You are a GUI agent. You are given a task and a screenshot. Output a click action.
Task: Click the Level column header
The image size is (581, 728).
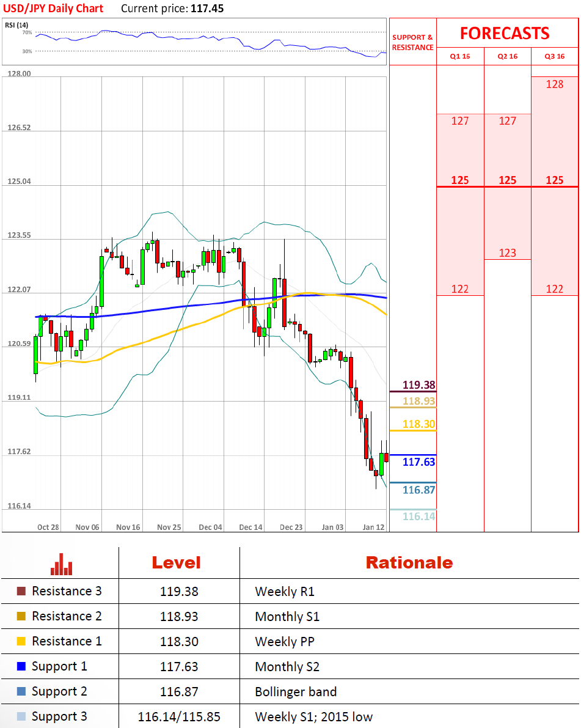point(177,563)
